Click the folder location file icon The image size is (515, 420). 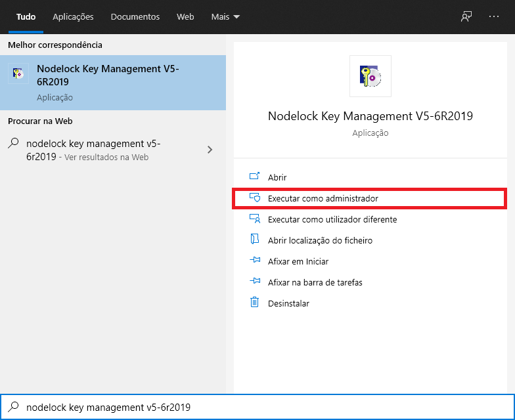click(x=255, y=240)
